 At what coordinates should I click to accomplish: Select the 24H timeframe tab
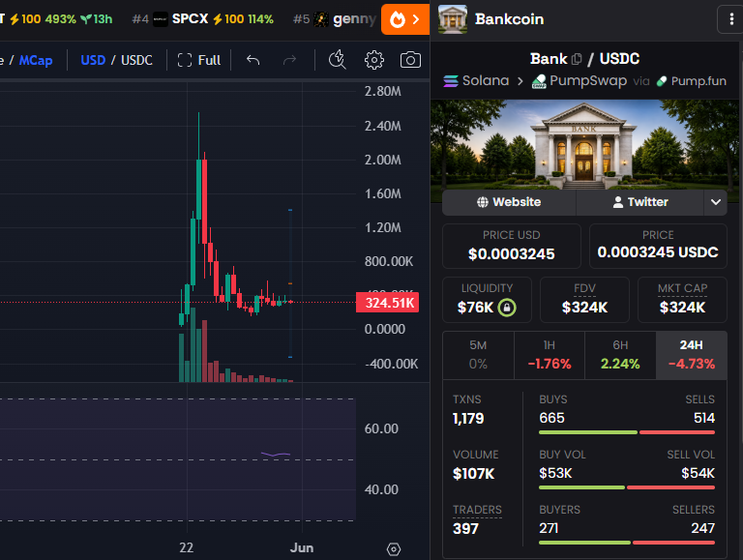(692, 355)
